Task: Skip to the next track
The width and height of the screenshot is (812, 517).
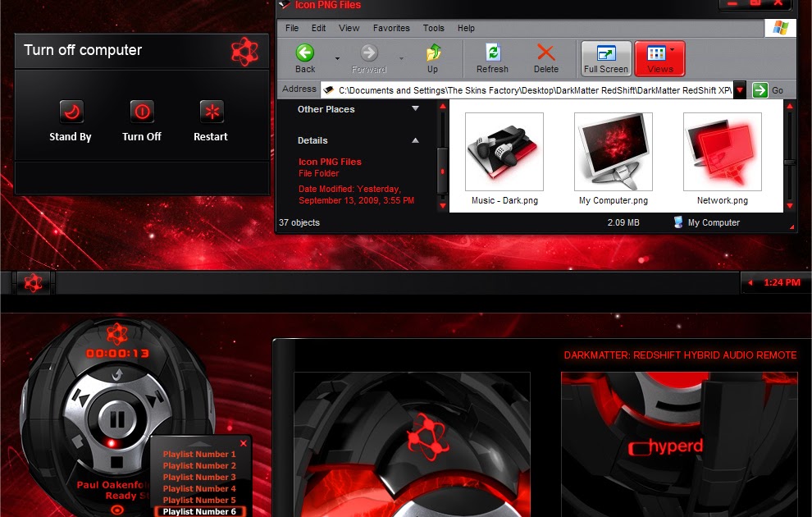Action: 153,400
